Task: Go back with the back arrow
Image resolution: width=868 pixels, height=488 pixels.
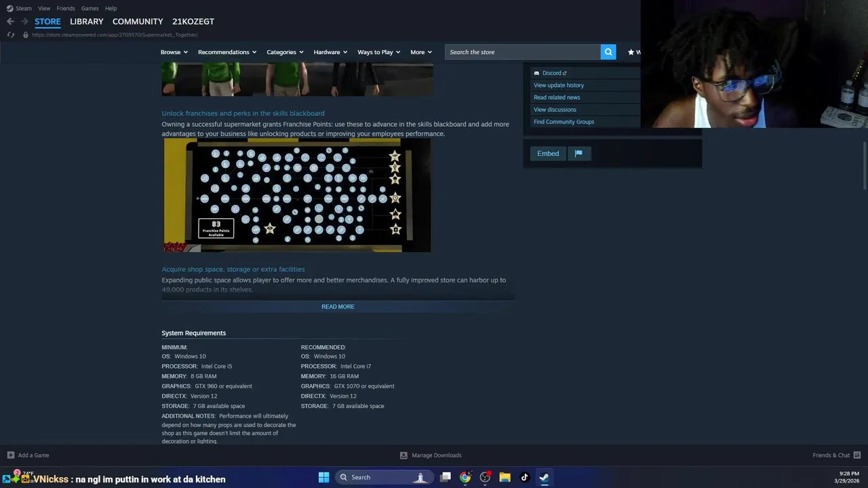Action: 10,22
